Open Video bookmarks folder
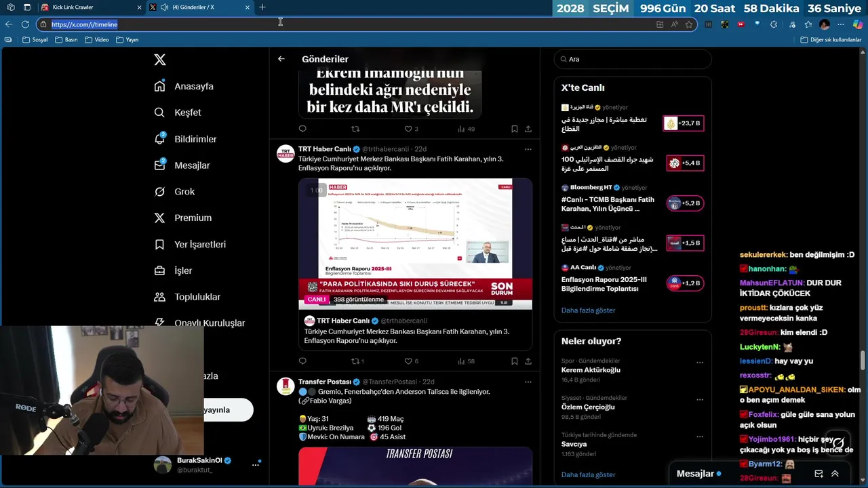The image size is (868, 488). pos(97,40)
